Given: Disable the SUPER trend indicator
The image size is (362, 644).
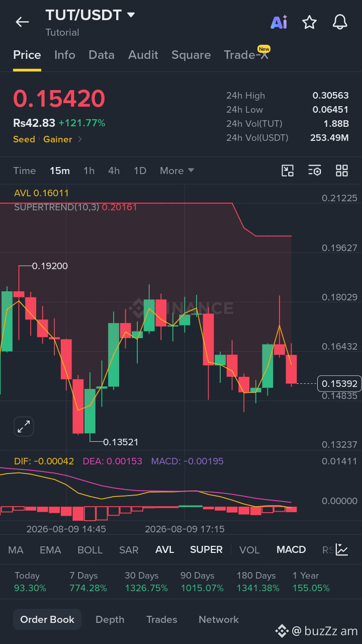Looking at the screenshot, I should click(x=206, y=549).
